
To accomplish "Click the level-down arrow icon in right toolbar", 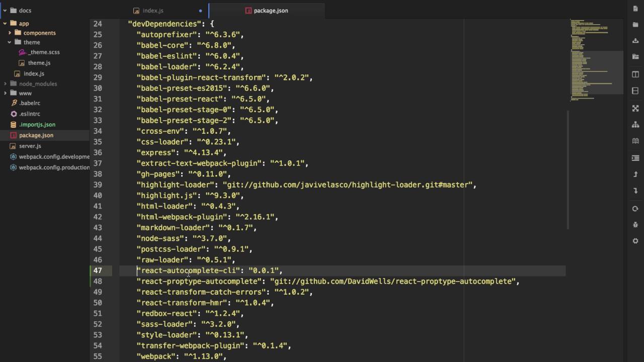I will click(635, 191).
